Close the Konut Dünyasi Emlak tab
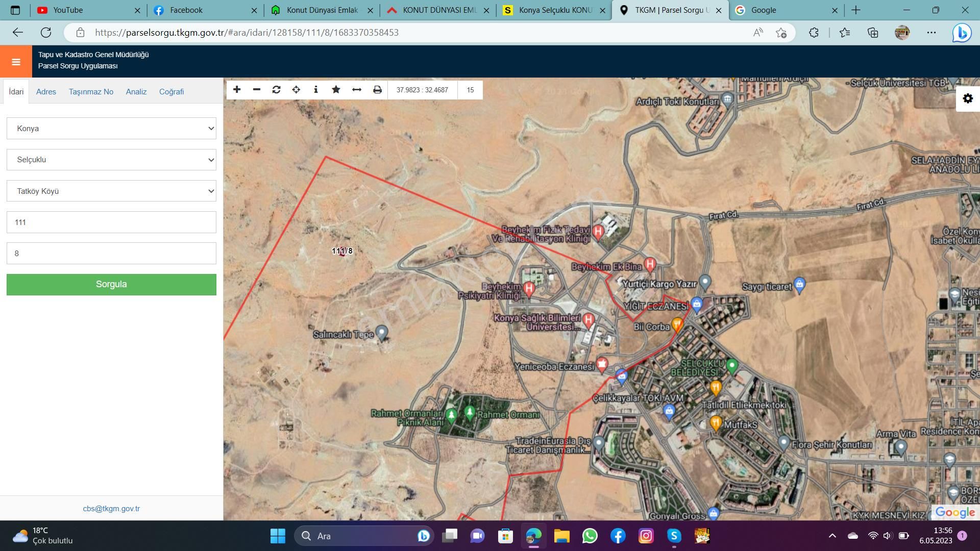 [371, 10]
